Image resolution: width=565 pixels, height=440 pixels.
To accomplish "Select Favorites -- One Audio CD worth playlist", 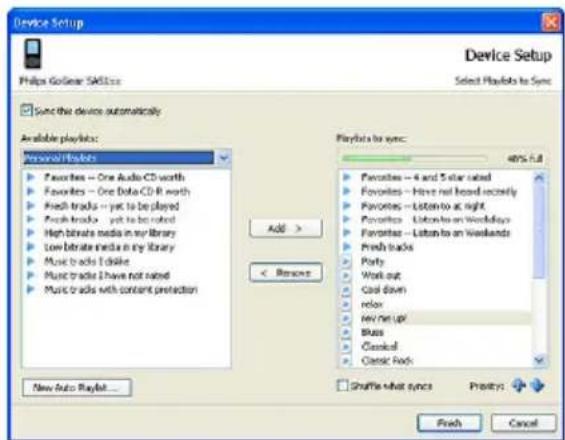I will tap(114, 177).
